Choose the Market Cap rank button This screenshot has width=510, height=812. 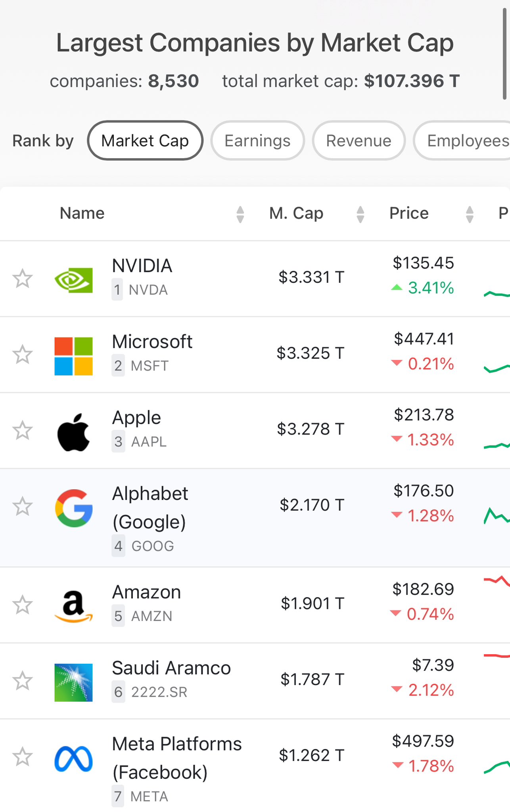click(x=145, y=140)
